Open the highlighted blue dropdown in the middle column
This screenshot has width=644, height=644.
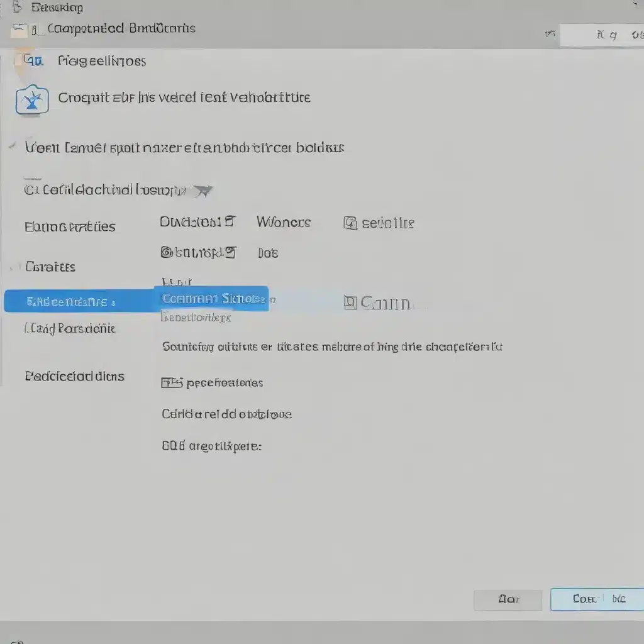211,299
